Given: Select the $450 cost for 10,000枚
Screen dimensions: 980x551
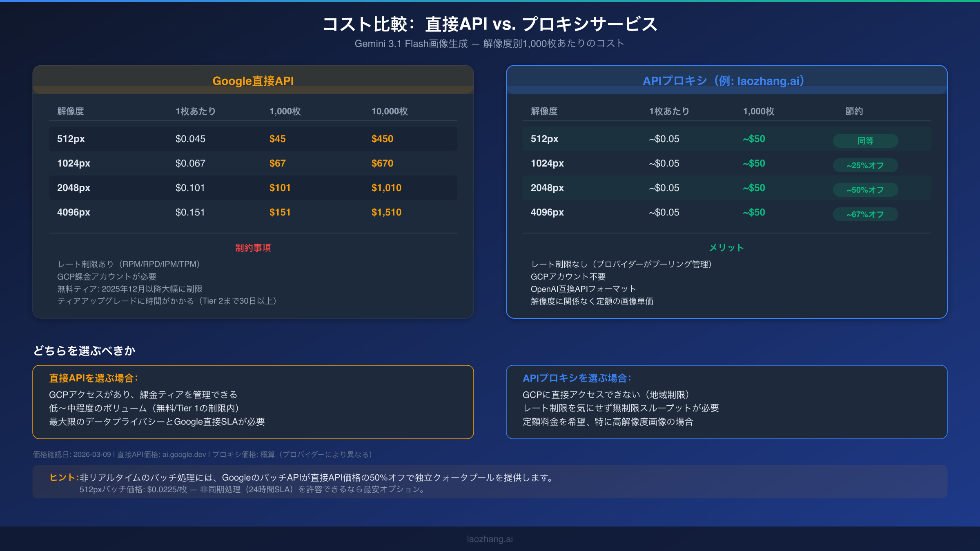Looking at the screenshot, I should (x=382, y=138).
